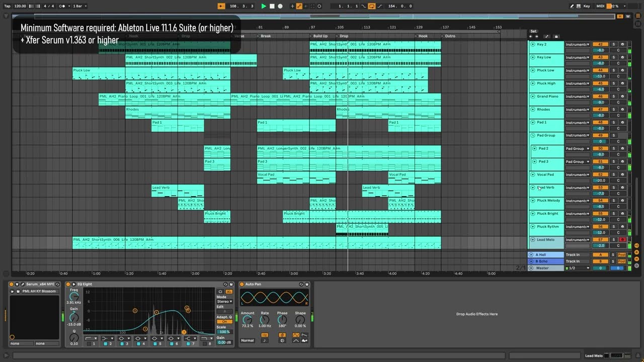The image size is (644, 362).
Task: Click the MIDI map mode button
Action: (600, 6)
